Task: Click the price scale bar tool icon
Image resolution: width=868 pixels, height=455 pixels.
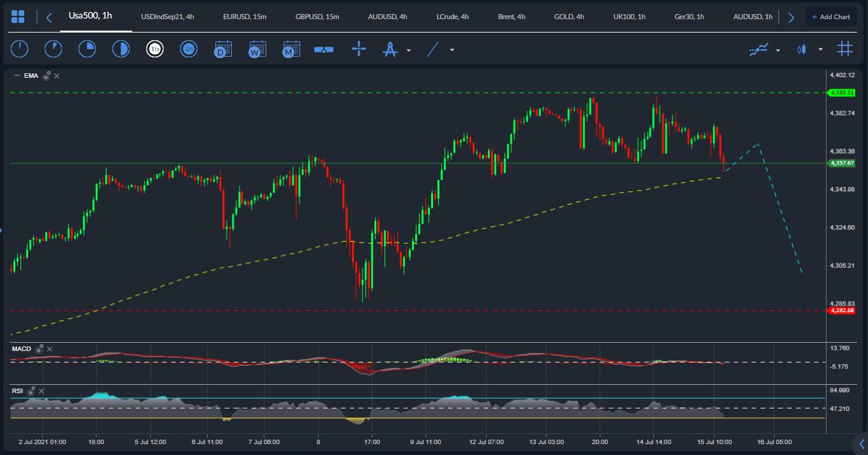Action: 324,49
